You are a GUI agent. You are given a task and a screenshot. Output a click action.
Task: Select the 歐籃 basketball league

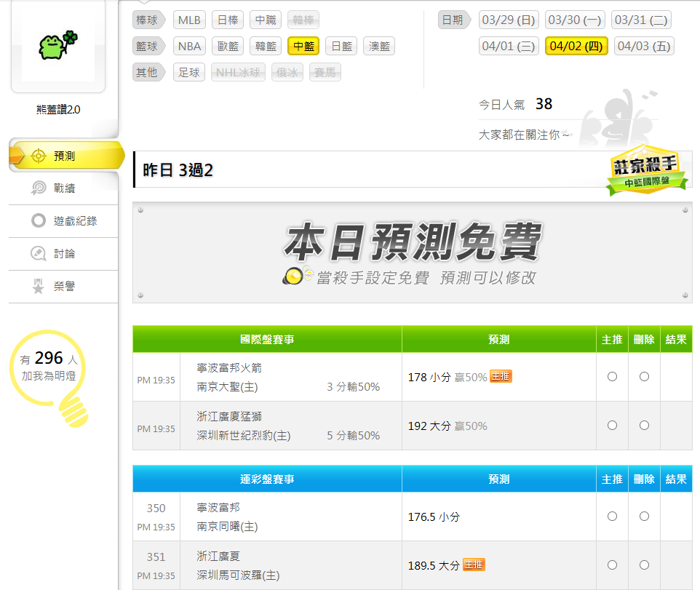click(x=228, y=47)
